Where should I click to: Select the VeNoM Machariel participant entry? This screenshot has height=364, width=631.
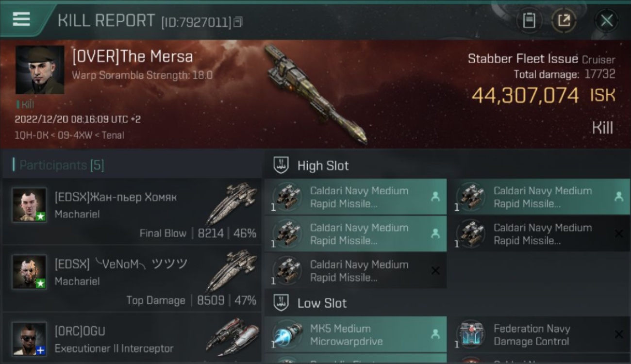132,279
